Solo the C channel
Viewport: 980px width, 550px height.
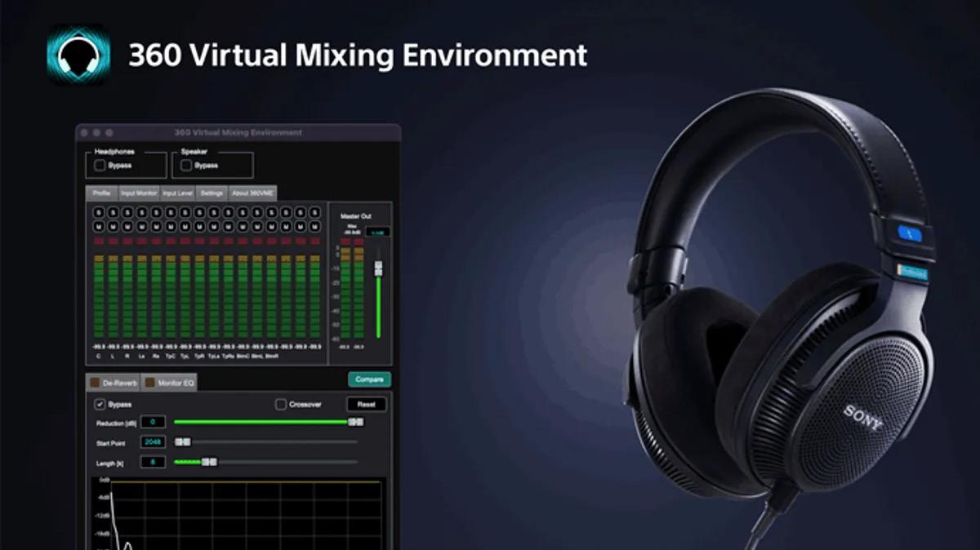click(x=99, y=212)
